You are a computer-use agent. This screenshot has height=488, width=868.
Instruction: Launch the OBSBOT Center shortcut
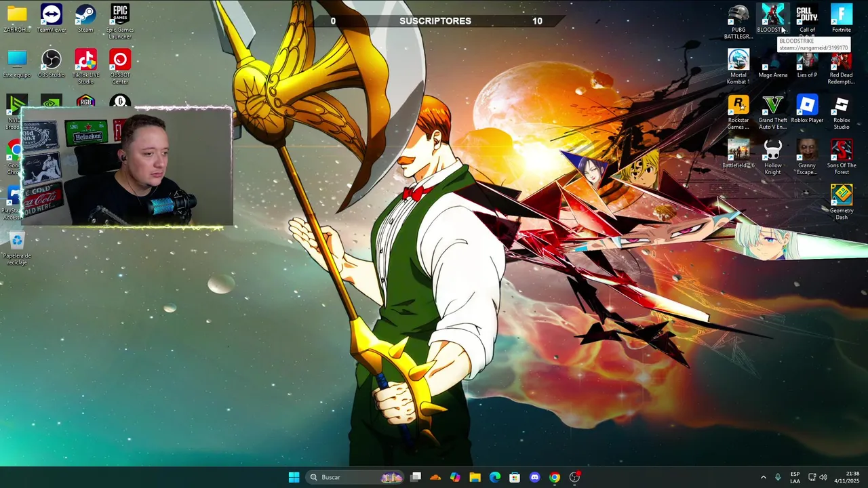click(120, 67)
